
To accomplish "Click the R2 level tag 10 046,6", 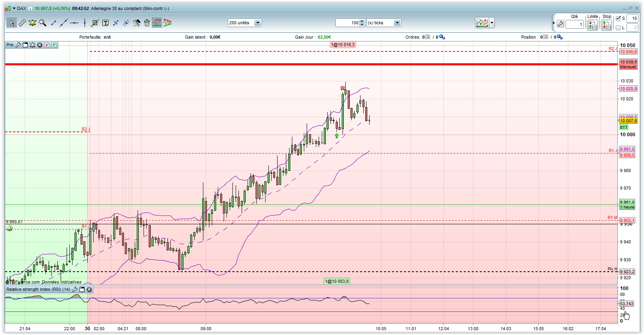I will pyautogui.click(x=628, y=51).
